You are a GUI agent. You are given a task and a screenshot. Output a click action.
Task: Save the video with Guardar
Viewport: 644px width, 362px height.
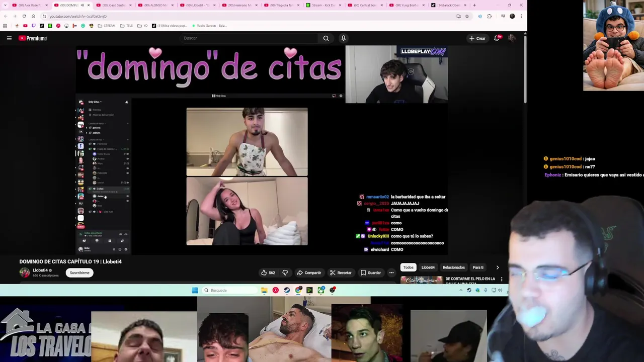point(371,273)
